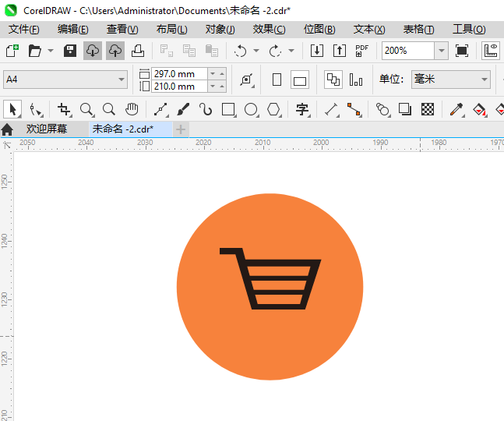Select the Parallel Dimension tool
The image size is (504, 421).
point(331,109)
